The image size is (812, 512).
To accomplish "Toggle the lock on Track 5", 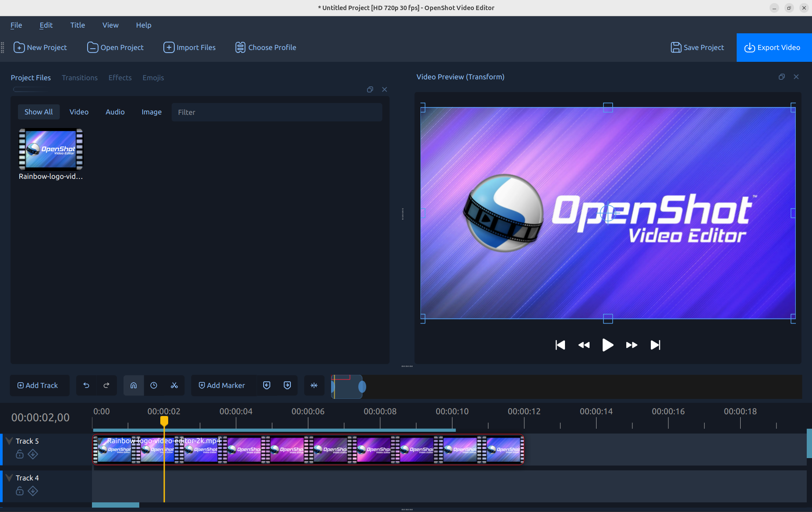I will [x=20, y=455].
